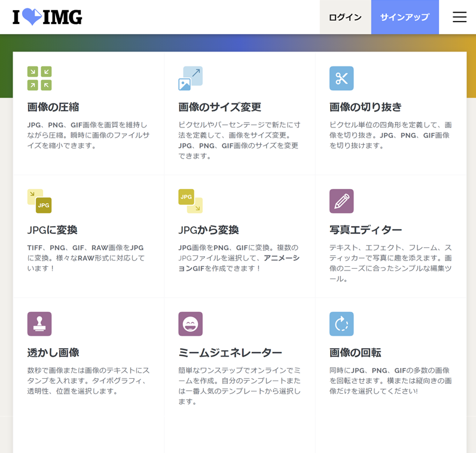Open the 画像の切り抜き title
Screen dimensions: 476x453
tap(365, 107)
